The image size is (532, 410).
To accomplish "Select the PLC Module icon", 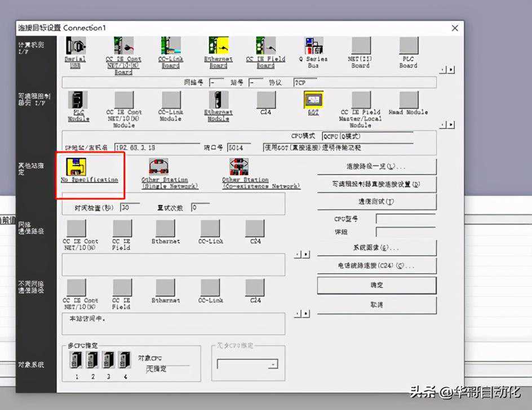I will 78,100.
